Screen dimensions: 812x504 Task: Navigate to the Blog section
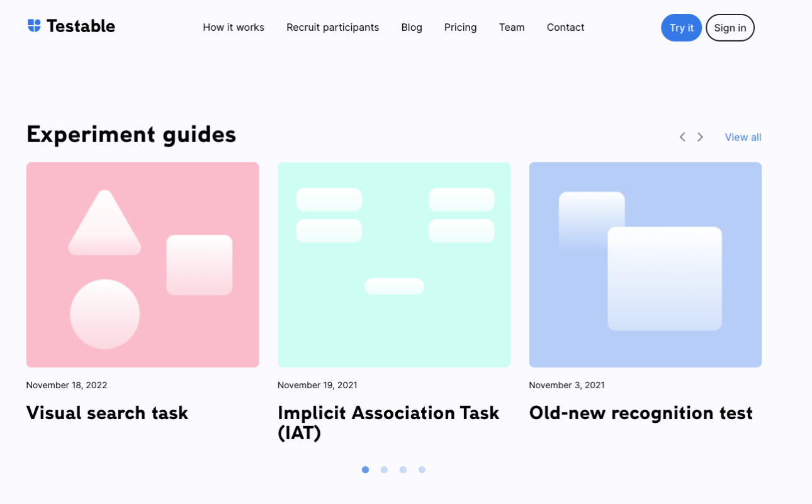[x=412, y=27]
